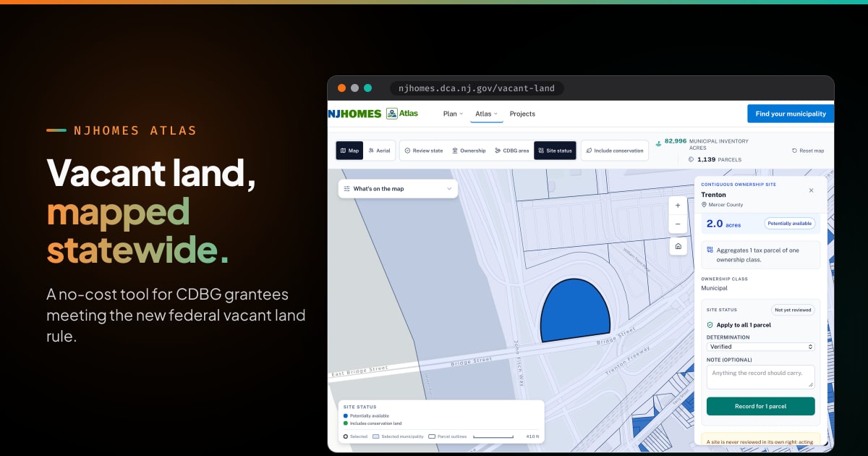Click the Selected legend circle icon
The image size is (868, 456).
coord(346,436)
